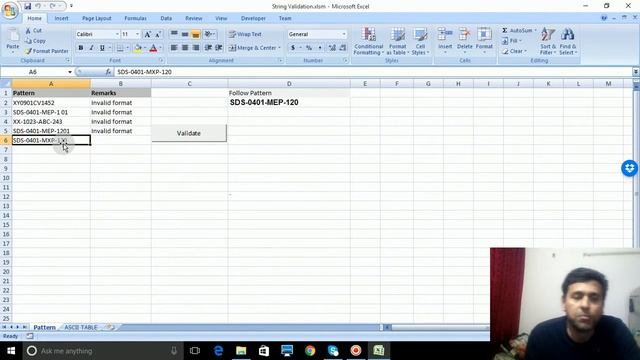Image resolution: width=640 pixels, height=360 pixels.
Task: Open Find & Select menu
Action: tap(568, 41)
